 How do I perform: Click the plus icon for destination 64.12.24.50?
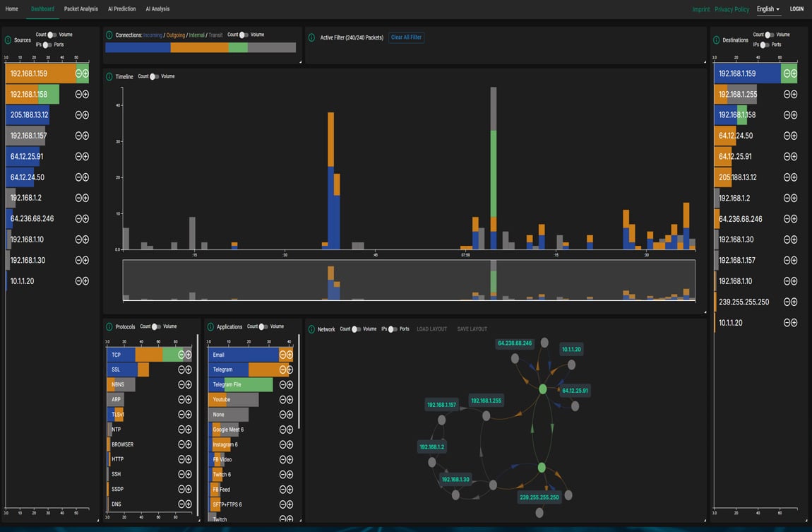[x=794, y=136]
